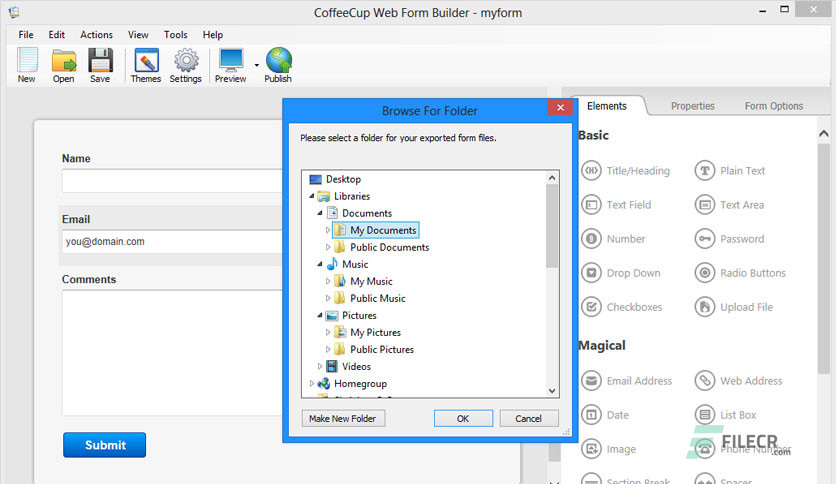Viewport: 836px width, 484px height.
Task: Open the File menu
Action: [x=26, y=35]
